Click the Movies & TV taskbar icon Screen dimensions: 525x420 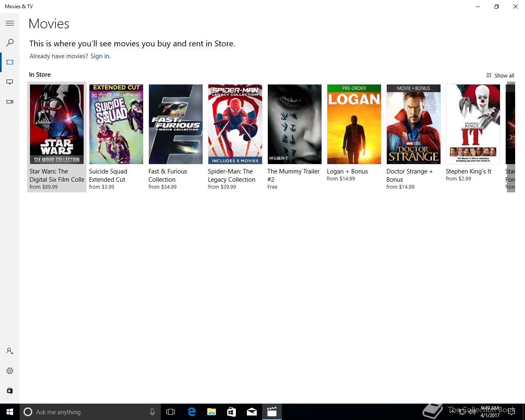tap(272, 412)
